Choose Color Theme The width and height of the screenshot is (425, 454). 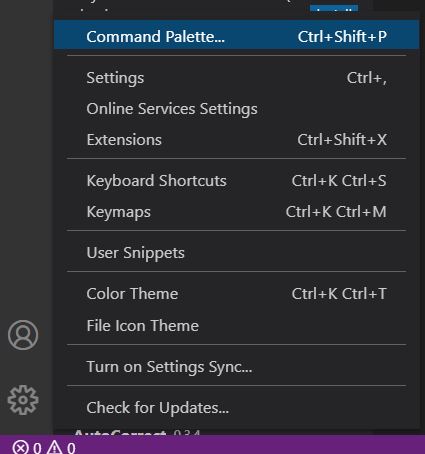pos(236,294)
